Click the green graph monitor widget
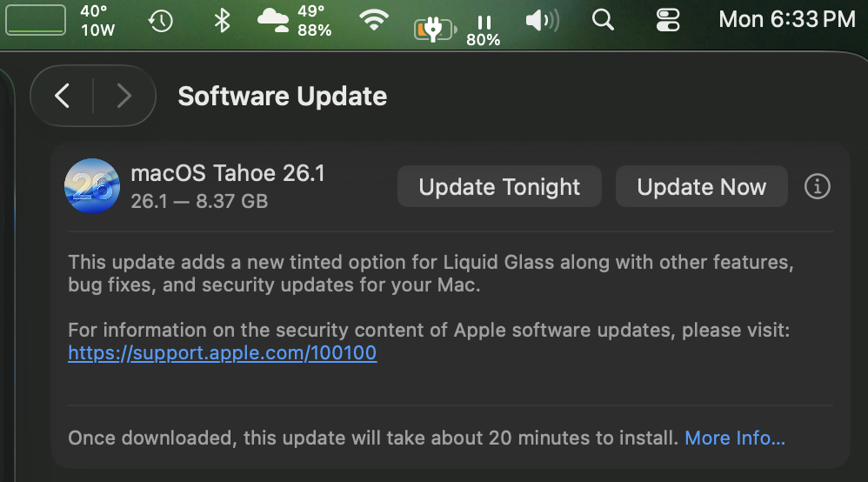 36,20
